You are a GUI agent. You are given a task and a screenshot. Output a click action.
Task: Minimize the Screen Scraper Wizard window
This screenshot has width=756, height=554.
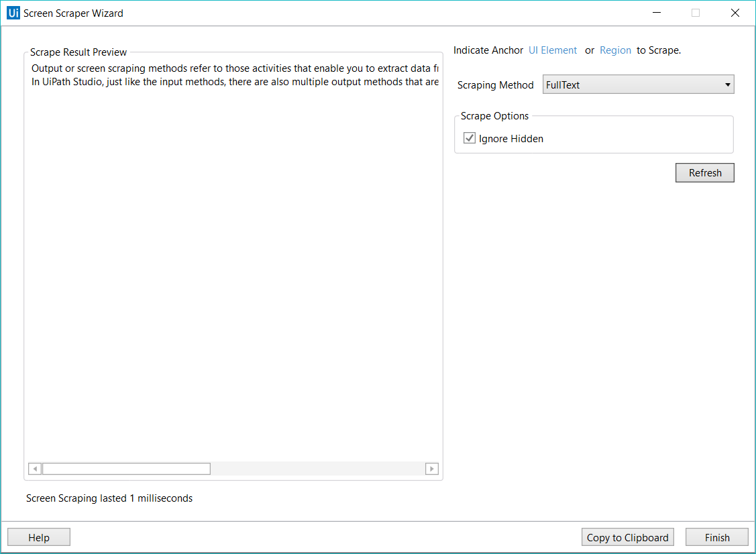[x=656, y=13]
